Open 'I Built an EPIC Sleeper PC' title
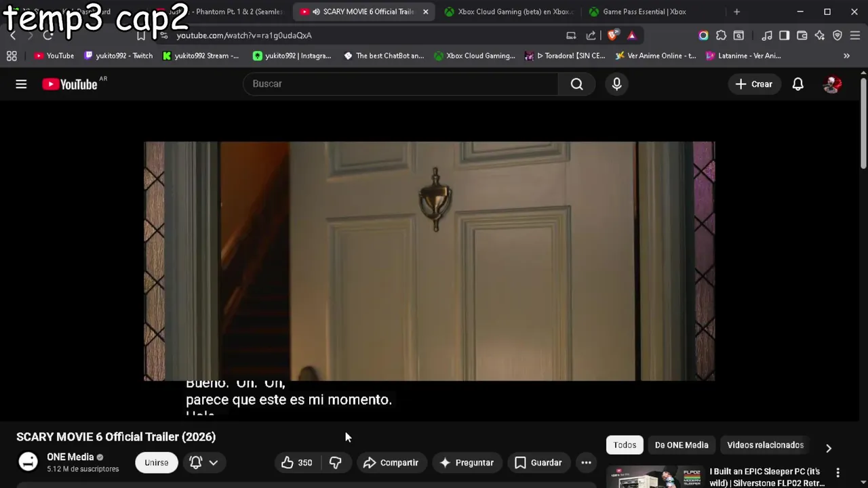The image size is (868, 488). 767,477
